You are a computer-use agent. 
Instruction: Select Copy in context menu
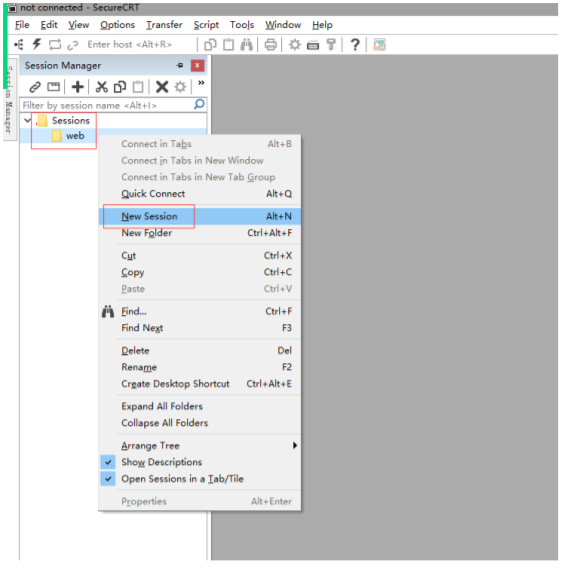[x=200, y=272]
